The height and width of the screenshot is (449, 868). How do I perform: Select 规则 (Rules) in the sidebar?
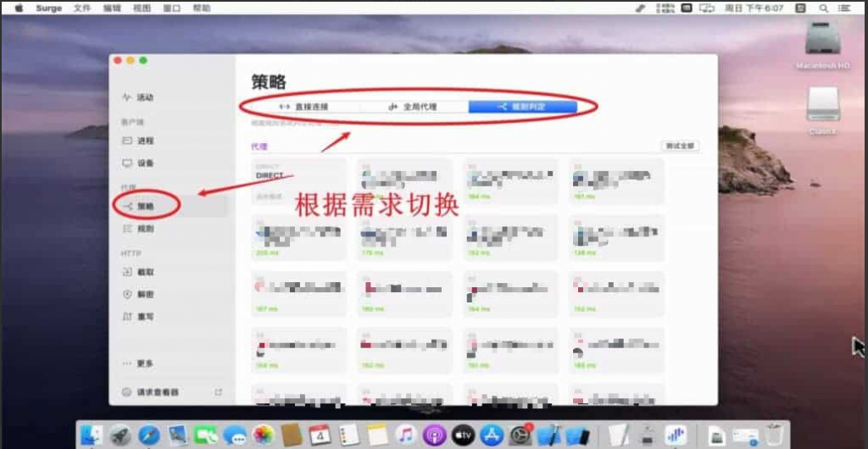coord(144,229)
